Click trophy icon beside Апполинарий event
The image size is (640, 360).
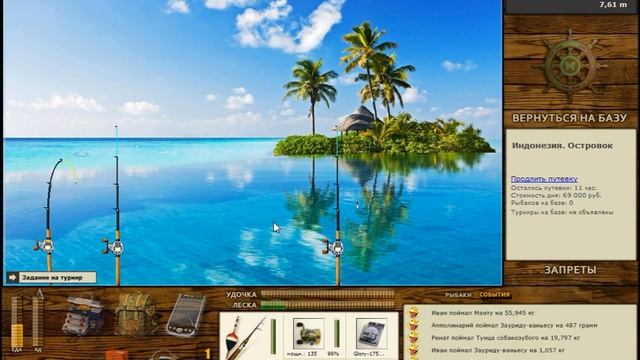414,325
